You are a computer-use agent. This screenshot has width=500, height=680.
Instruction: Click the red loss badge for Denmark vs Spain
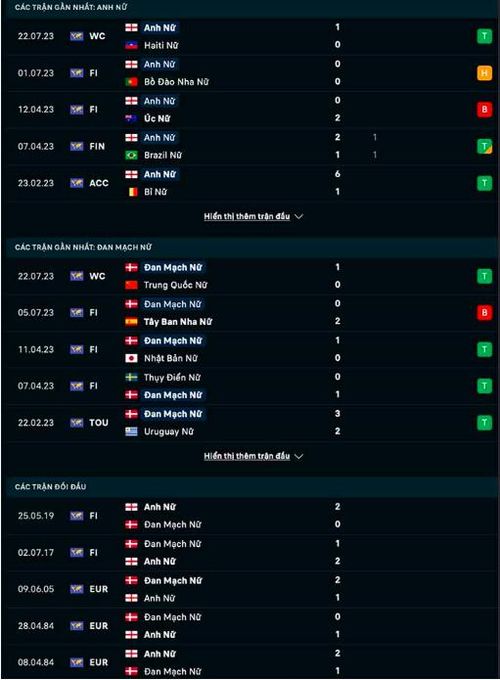coord(484,313)
